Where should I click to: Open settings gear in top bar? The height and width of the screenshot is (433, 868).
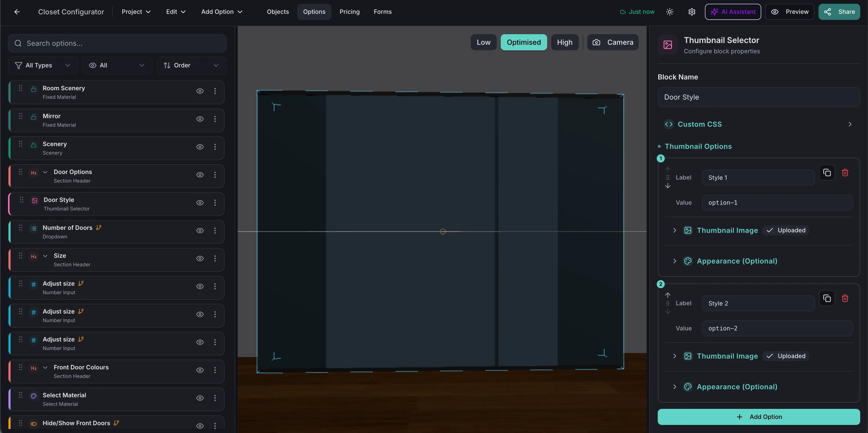click(692, 12)
